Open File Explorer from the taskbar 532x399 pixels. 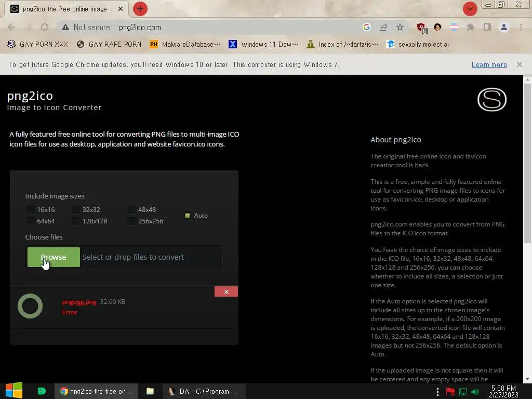pyautogui.click(x=150, y=391)
